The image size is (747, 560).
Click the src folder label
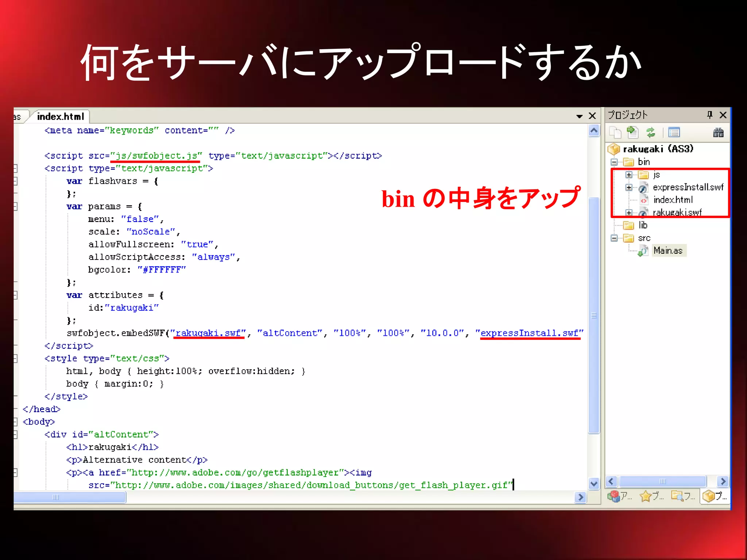644,238
